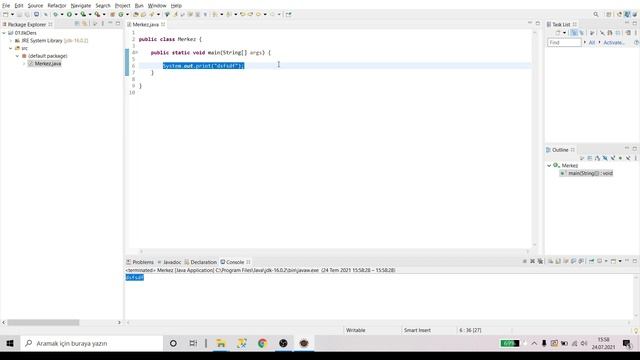Run the program with the green Run icon

69,14
